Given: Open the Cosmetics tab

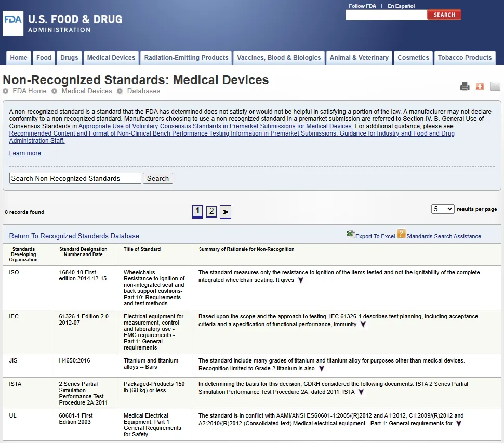Looking at the screenshot, I should tap(413, 58).
